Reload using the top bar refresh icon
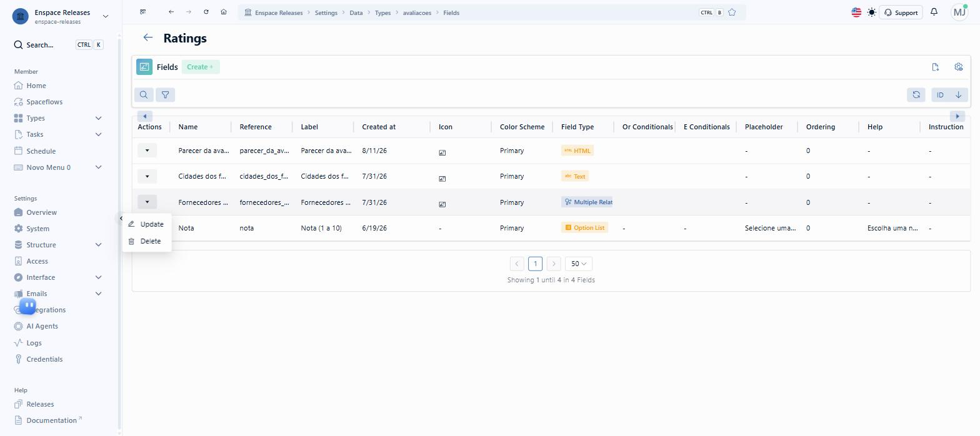Image resolution: width=980 pixels, height=436 pixels. 206,12
